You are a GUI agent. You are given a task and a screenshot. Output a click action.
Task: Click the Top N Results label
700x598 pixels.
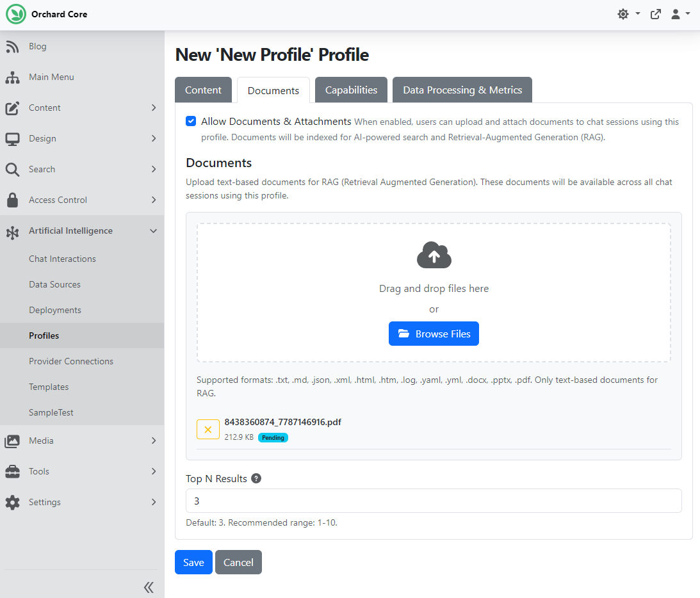[216, 479]
